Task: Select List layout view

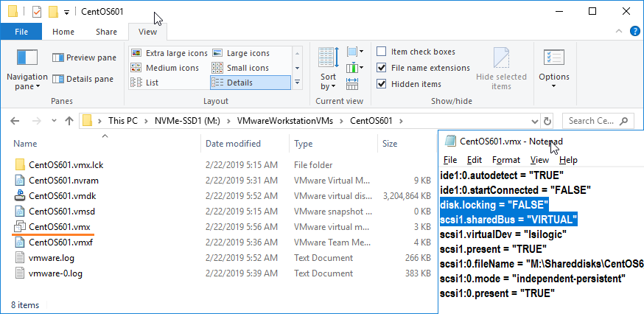Action: click(x=144, y=83)
